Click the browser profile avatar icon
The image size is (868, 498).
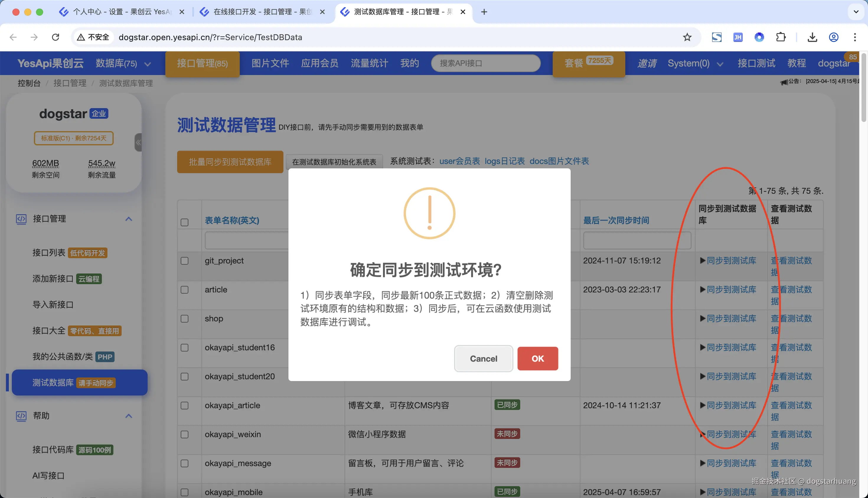[x=833, y=37]
